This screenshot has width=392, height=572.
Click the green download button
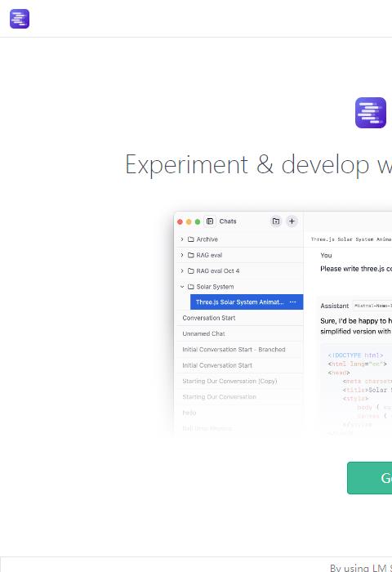point(369,478)
